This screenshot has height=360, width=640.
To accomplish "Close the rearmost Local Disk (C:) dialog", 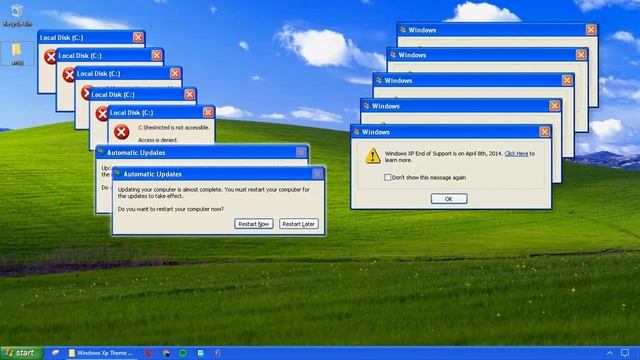I will point(138,37).
